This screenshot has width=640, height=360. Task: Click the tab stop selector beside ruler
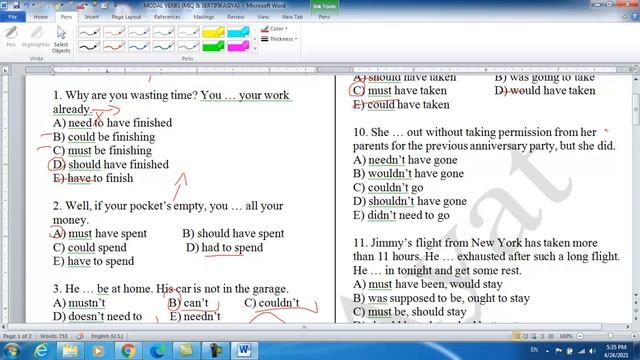coord(5,70)
